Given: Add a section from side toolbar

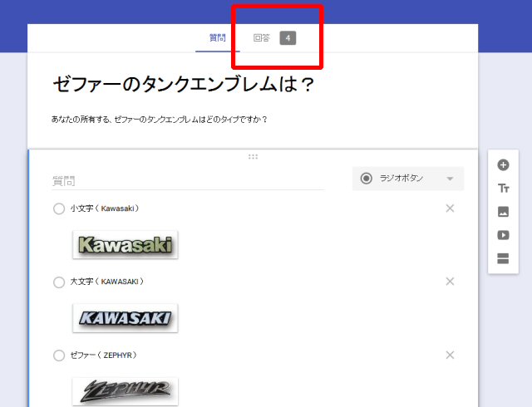Looking at the screenshot, I should pyautogui.click(x=503, y=258).
